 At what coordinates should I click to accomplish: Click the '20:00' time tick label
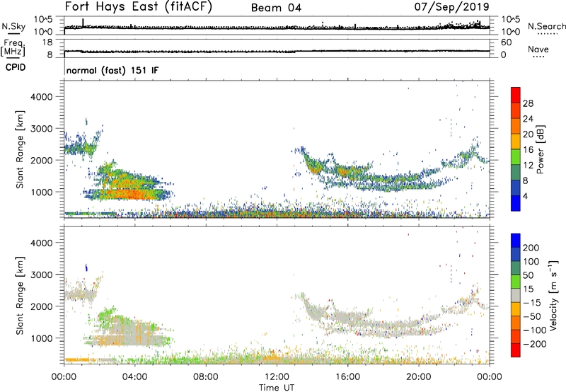(x=419, y=377)
